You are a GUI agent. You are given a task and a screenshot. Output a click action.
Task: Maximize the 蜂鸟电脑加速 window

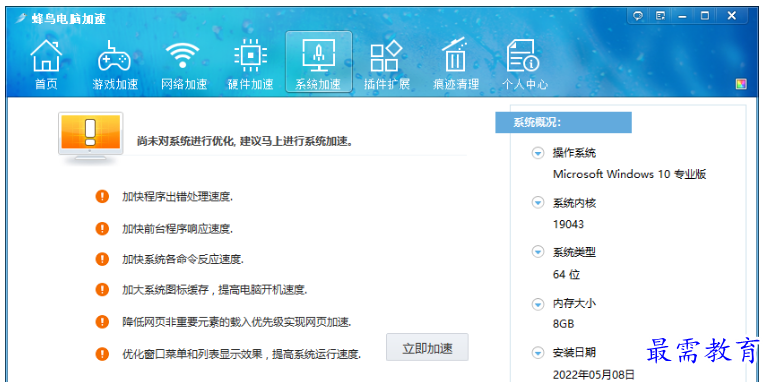point(705,16)
